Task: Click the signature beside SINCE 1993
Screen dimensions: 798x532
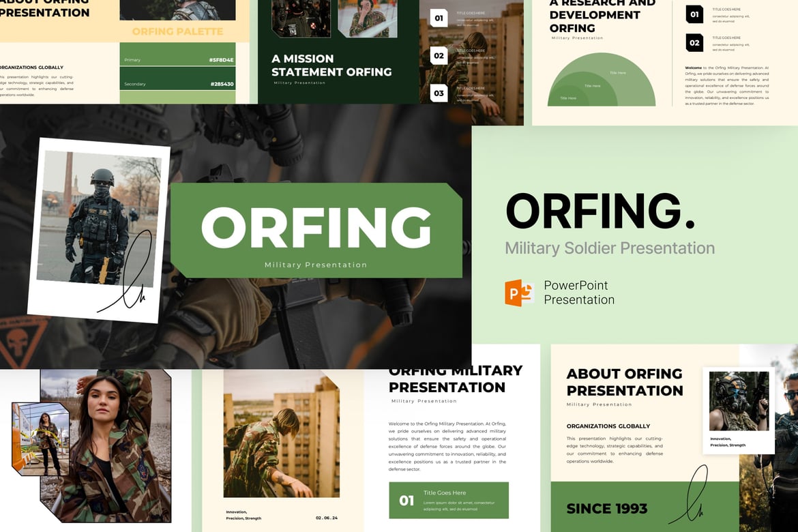Action: pos(689,495)
